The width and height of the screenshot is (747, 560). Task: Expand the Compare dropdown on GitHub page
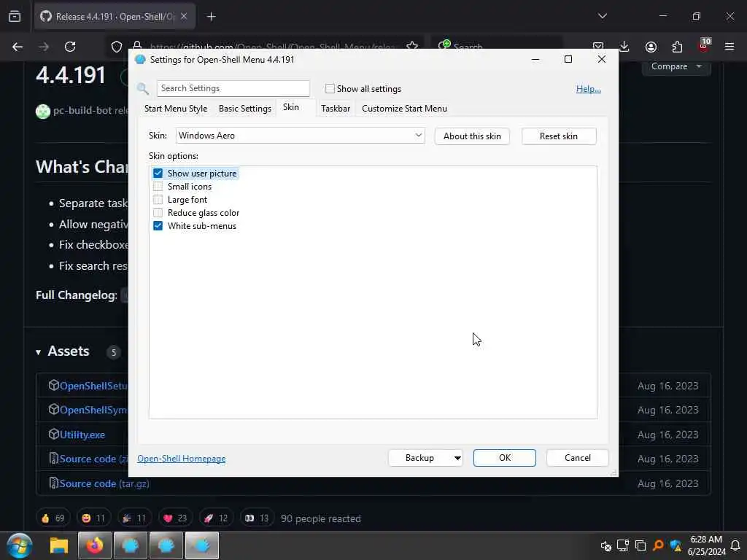click(x=676, y=66)
